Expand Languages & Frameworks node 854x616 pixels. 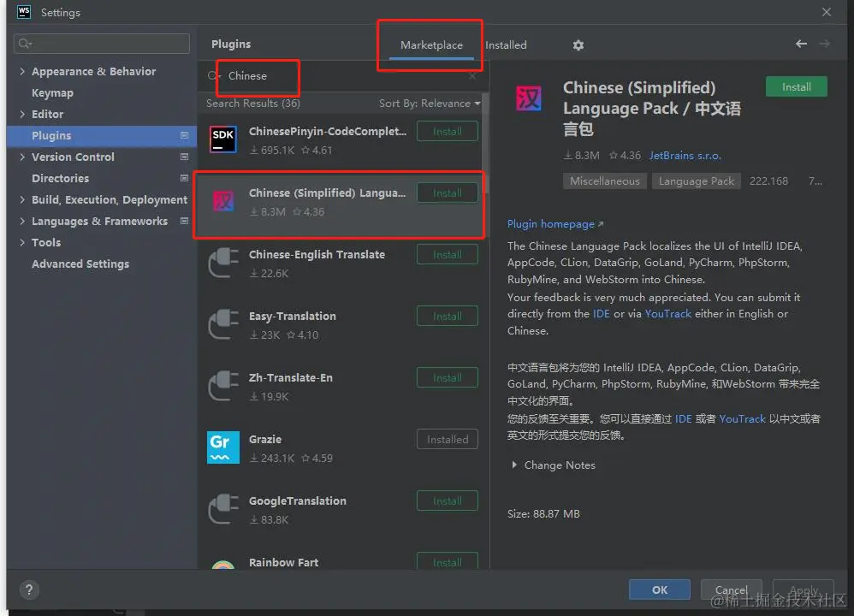click(21, 221)
